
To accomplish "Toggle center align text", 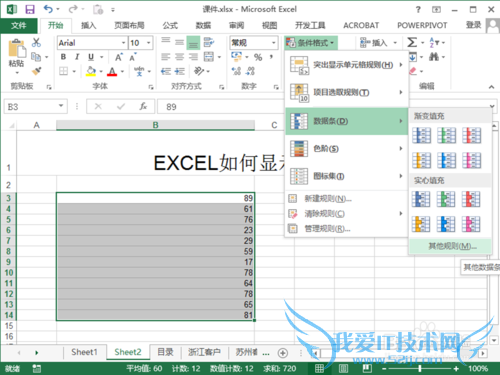I will coord(179,57).
